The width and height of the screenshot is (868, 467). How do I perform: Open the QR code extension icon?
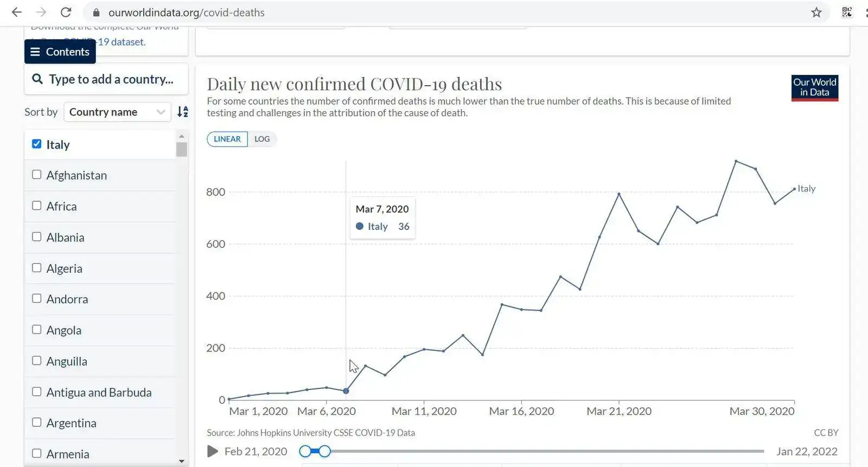point(847,12)
